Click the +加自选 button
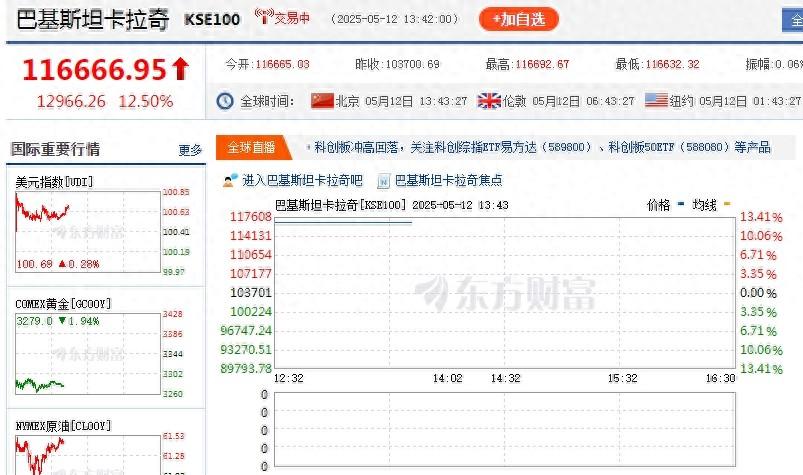Viewport: 803px width, 475px height. click(518, 19)
